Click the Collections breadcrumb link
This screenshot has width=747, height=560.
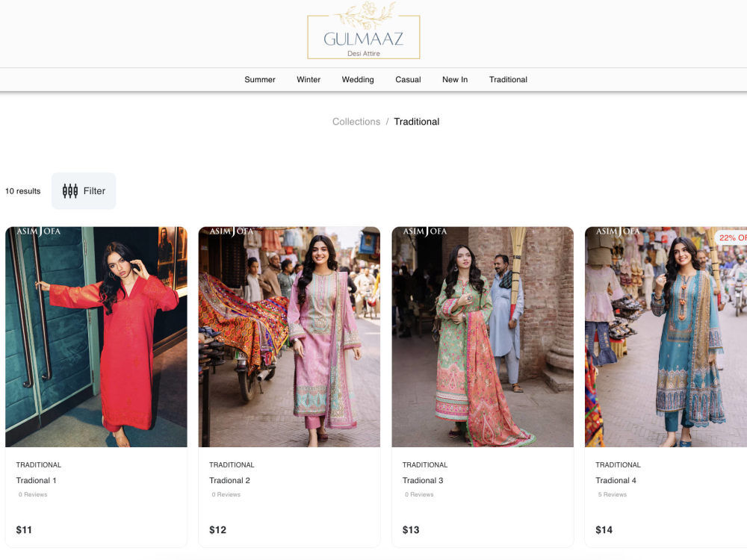click(x=356, y=122)
